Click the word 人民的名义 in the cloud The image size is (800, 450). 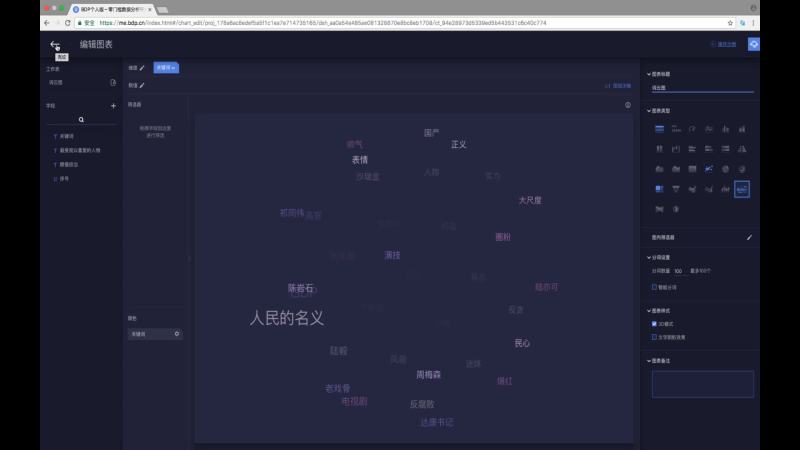coord(286,318)
